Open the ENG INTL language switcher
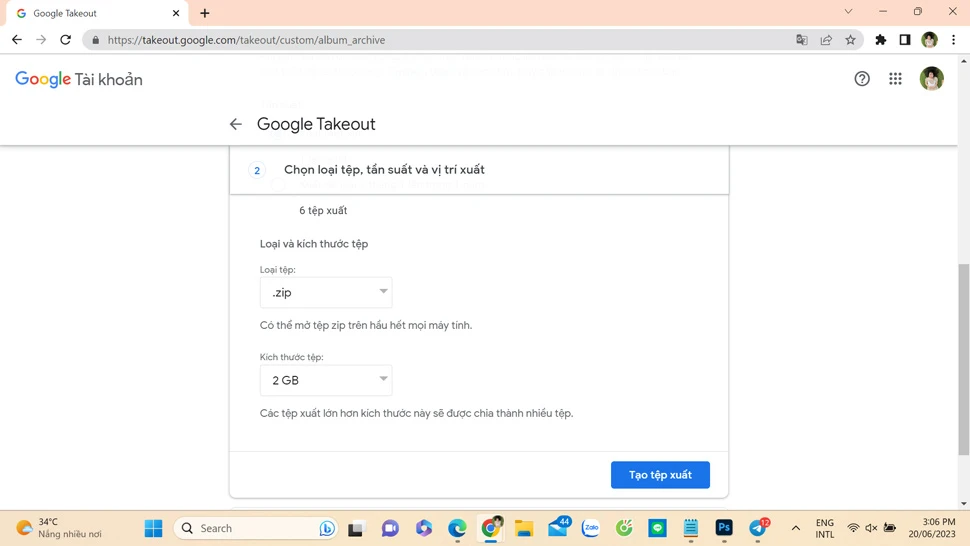Image resolution: width=970 pixels, height=546 pixels. coord(825,528)
